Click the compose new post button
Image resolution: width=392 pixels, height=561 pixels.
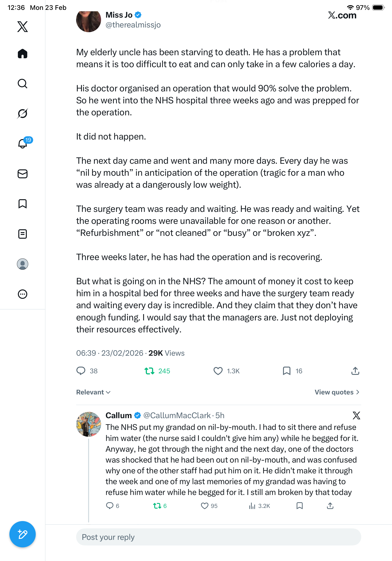[x=23, y=534]
